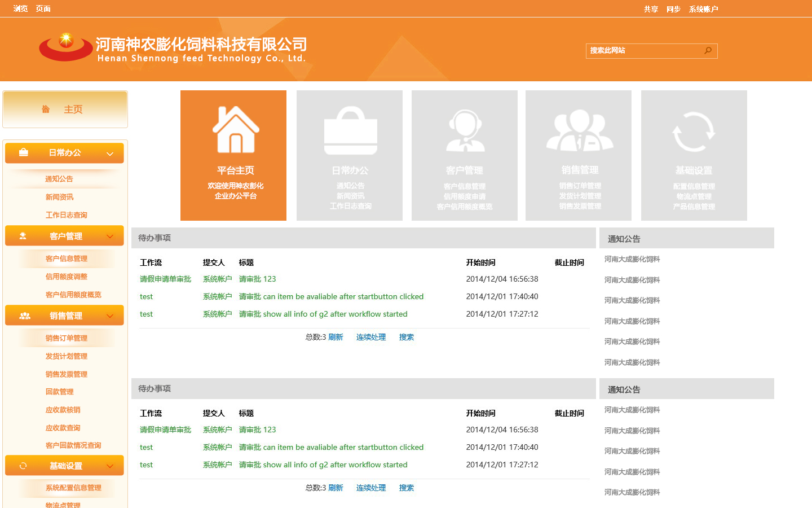Collapse the 客户管理 sidebar section chevron
Viewport: 812px width, 508px height.
(110, 237)
